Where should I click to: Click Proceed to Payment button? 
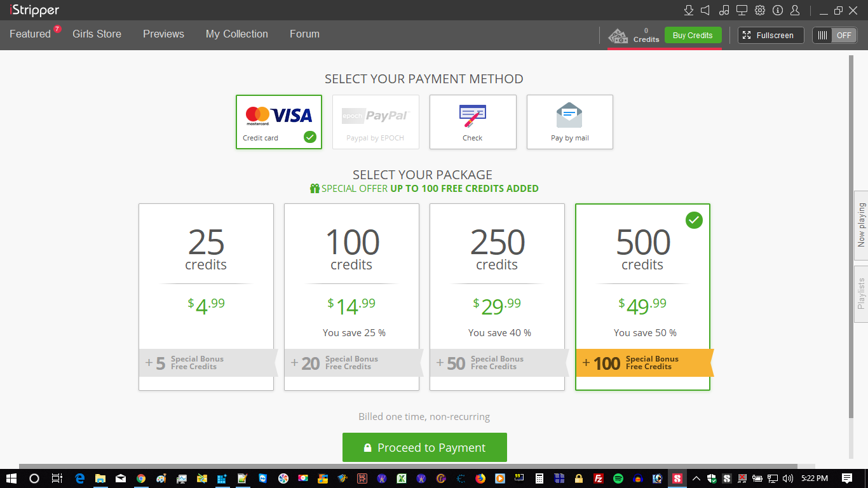[x=424, y=447]
